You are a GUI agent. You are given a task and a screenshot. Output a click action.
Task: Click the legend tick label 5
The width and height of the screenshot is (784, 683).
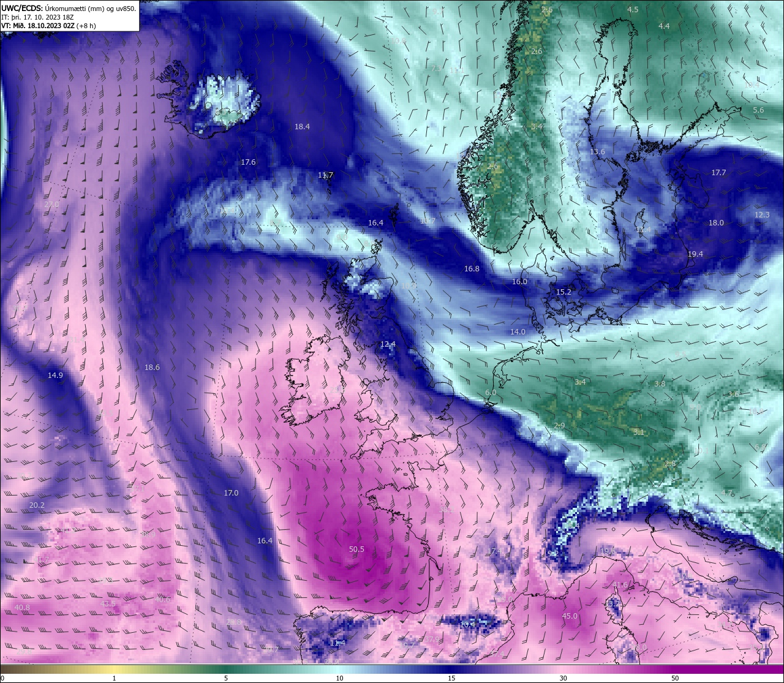coord(226,678)
